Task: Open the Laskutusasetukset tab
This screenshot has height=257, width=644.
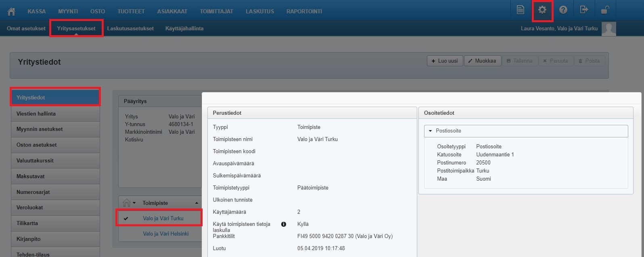Action: coord(130,29)
